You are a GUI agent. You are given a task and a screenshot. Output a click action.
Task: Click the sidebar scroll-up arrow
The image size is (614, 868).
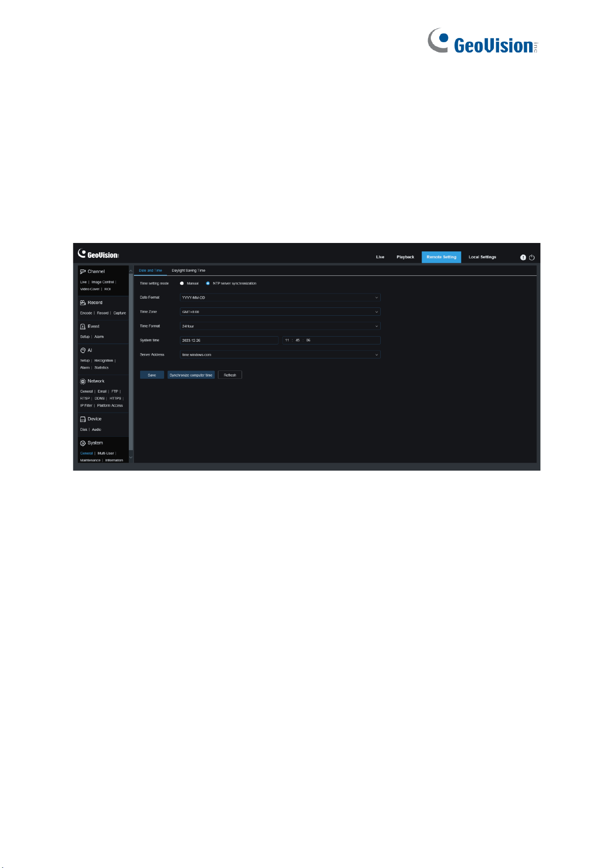pos(131,271)
